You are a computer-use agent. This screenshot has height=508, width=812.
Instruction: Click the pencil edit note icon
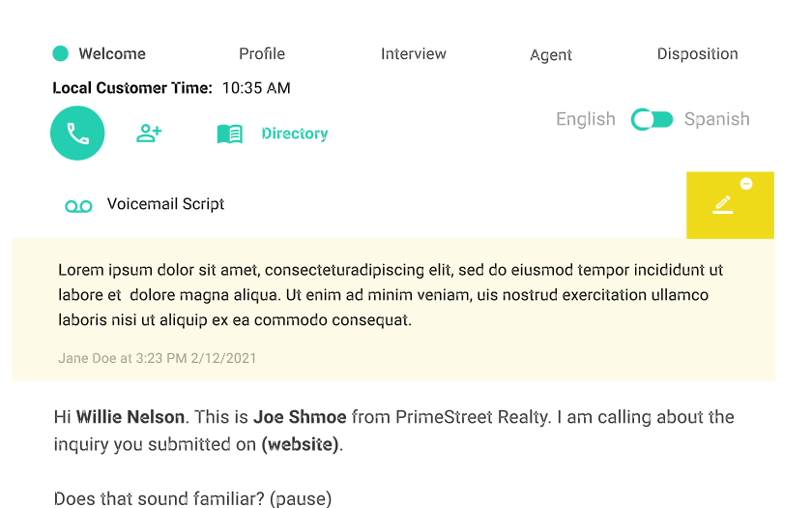(x=723, y=205)
